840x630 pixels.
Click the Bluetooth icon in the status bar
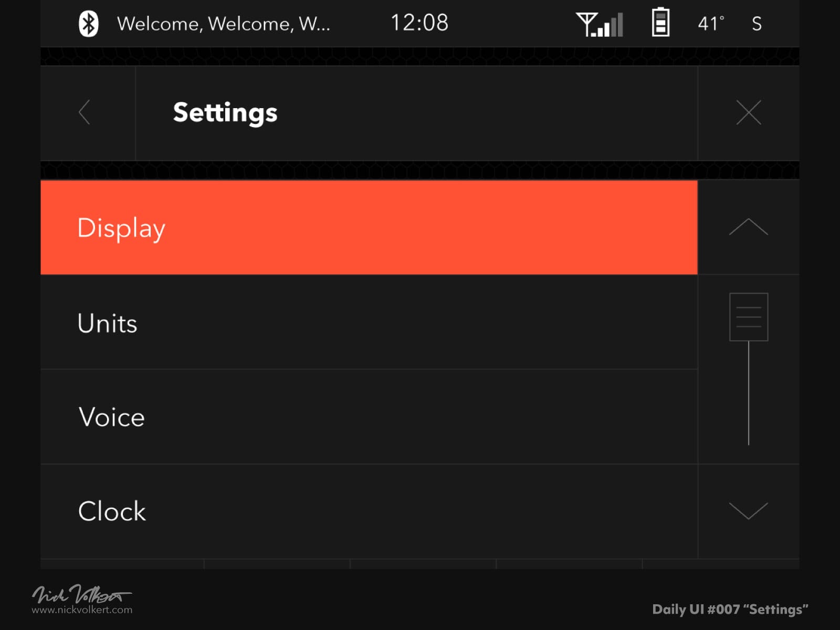pyautogui.click(x=88, y=23)
